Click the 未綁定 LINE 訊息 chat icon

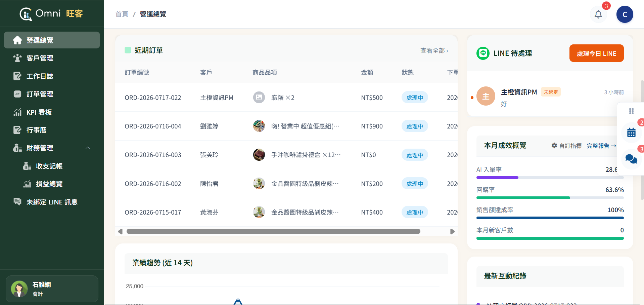[x=17, y=202]
